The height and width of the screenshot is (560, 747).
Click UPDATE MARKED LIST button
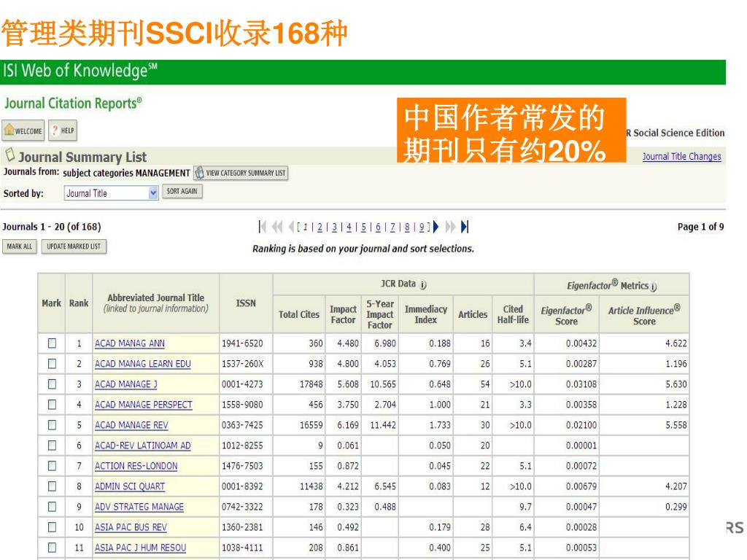pos(74,246)
